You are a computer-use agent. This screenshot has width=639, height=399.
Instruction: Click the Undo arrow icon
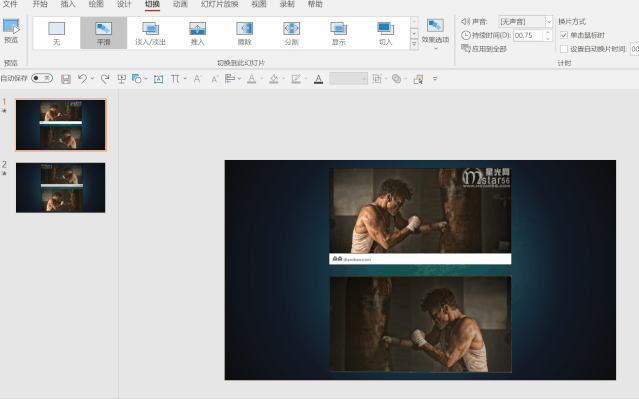(82, 79)
